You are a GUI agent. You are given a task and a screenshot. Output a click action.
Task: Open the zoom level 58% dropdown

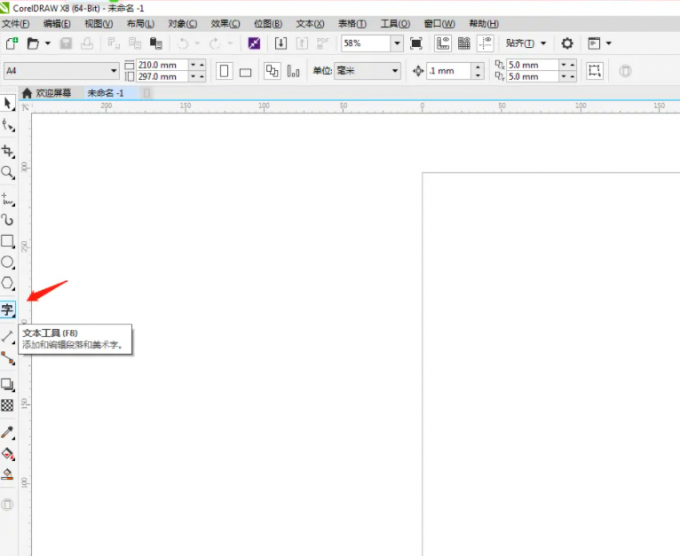pyautogui.click(x=397, y=44)
